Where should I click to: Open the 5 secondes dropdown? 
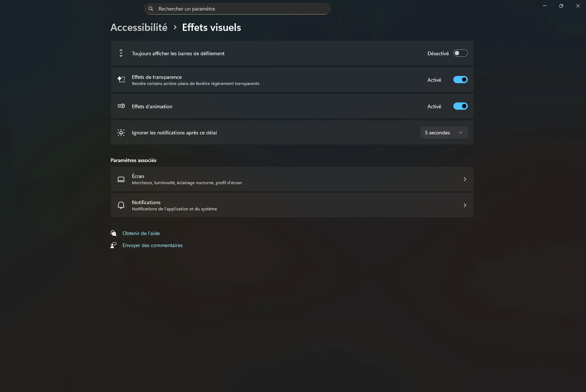tap(444, 133)
